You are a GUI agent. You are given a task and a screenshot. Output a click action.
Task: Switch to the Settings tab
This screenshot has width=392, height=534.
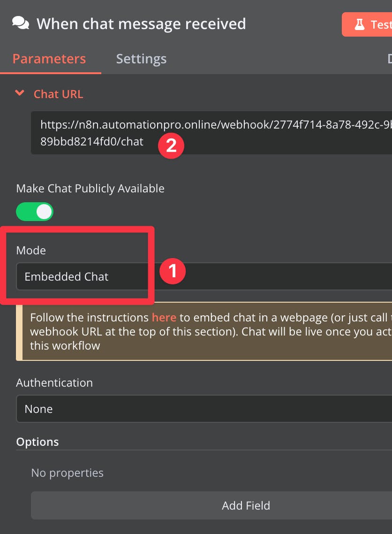141,59
